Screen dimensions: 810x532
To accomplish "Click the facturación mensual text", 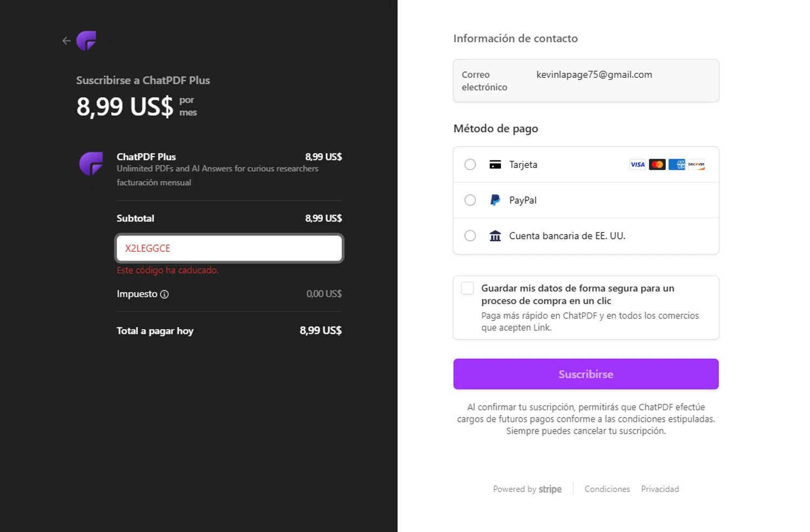I will [154, 183].
